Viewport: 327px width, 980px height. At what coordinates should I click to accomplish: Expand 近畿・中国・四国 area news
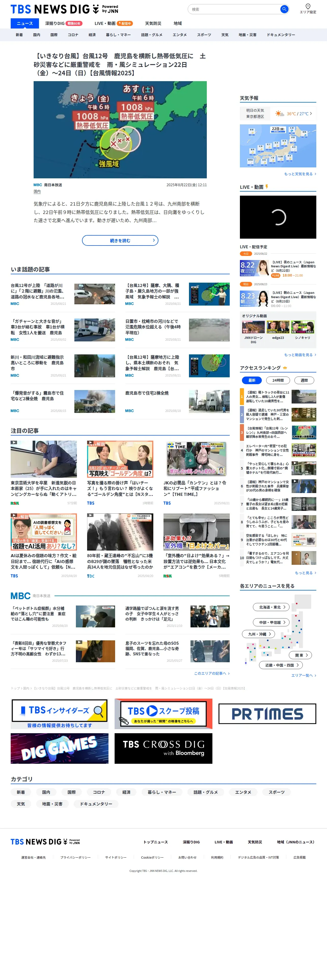[281, 665]
